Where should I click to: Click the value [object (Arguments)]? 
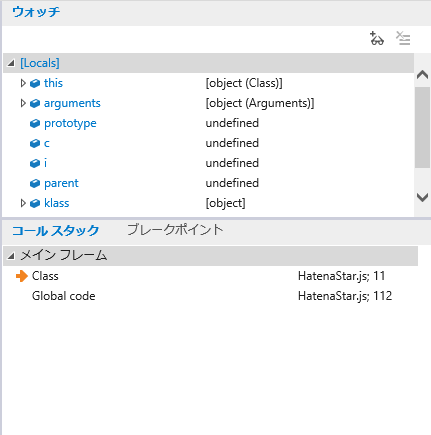(x=260, y=103)
